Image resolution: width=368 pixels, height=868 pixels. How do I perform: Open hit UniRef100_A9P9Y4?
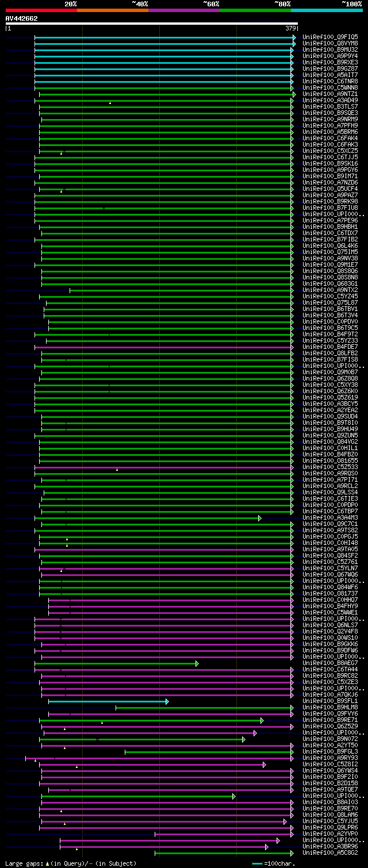coord(330,56)
